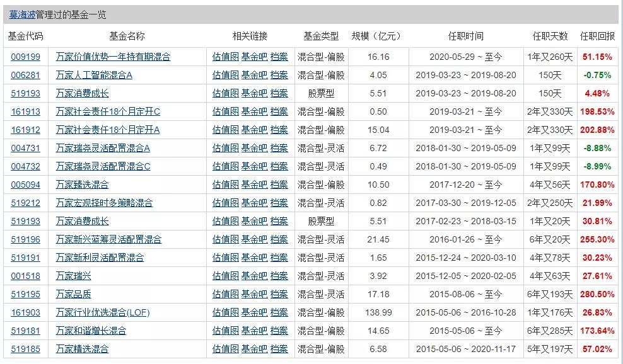Open 万家精选混合 fund link

click(x=82, y=349)
